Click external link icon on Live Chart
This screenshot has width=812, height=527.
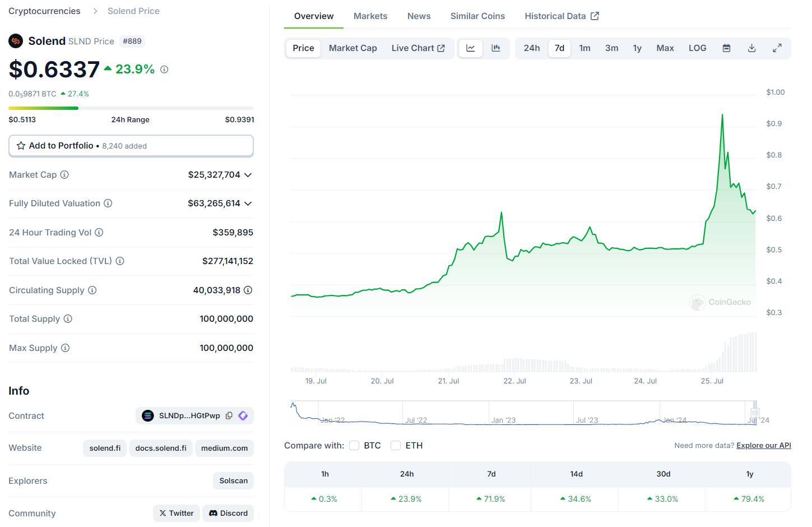[x=441, y=48]
